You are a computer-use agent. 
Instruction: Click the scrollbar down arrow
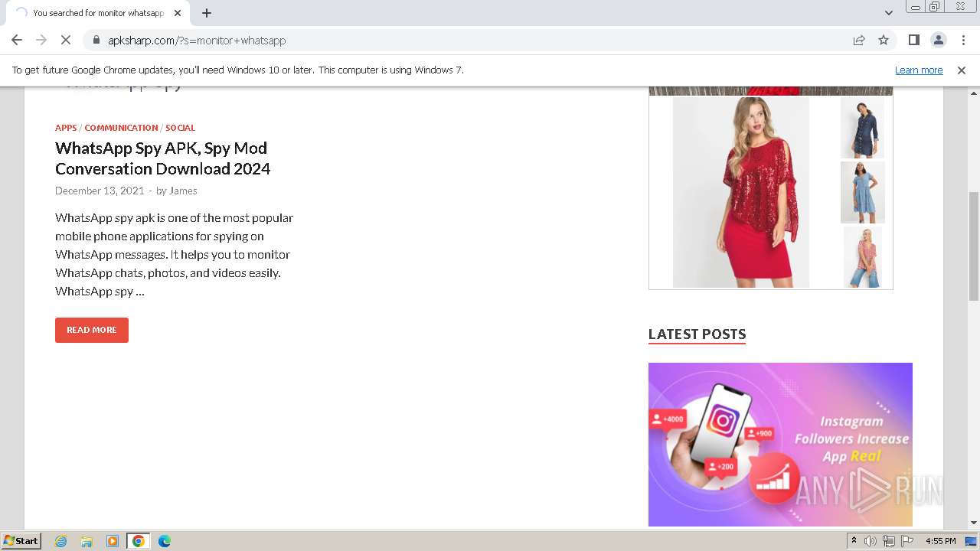(974, 523)
